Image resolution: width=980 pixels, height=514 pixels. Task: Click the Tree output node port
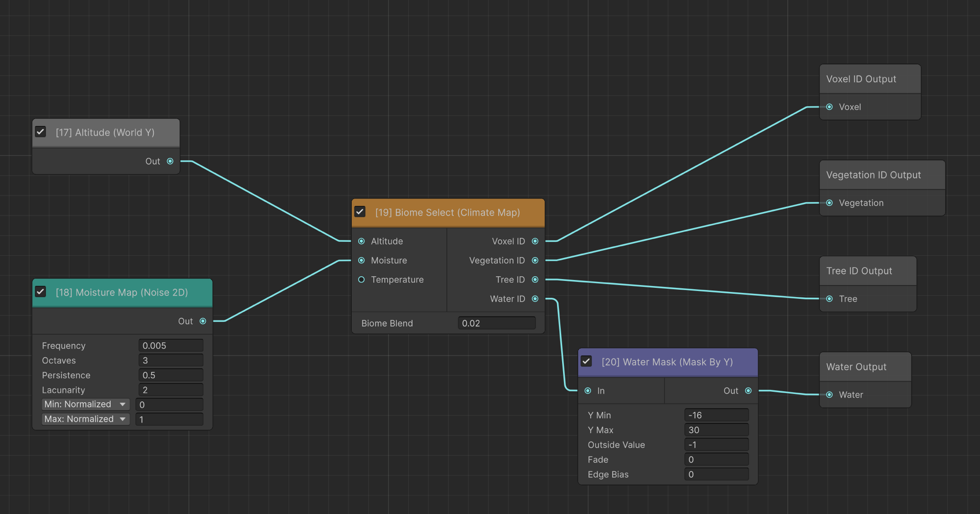(x=830, y=299)
